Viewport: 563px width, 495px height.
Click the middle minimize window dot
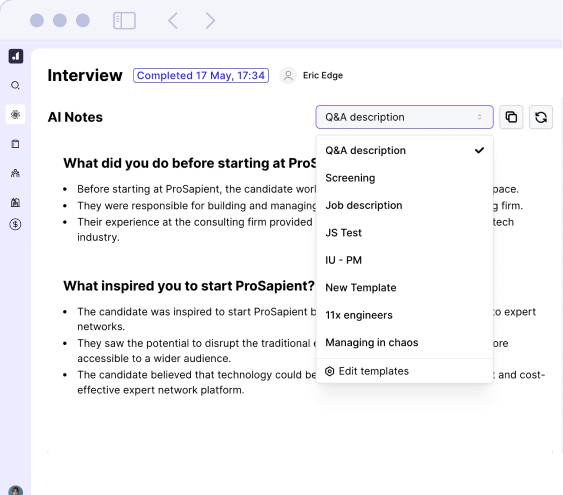pyautogui.click(x=60, y=20)
